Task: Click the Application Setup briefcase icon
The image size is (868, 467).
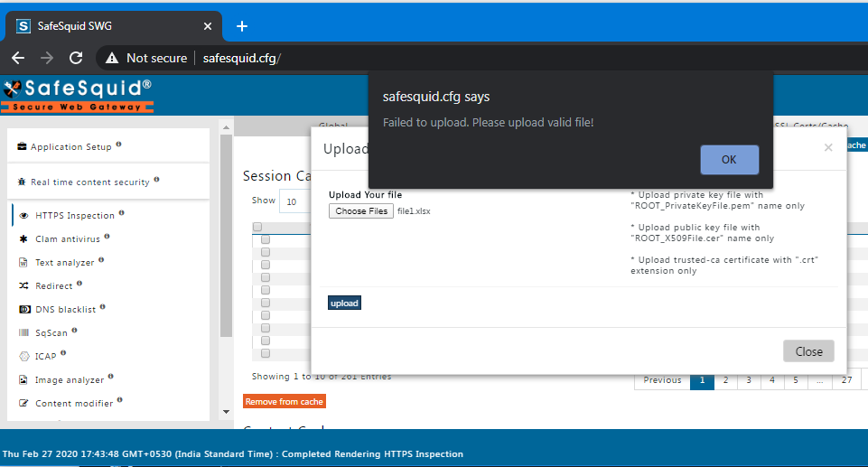Action: 22,146
